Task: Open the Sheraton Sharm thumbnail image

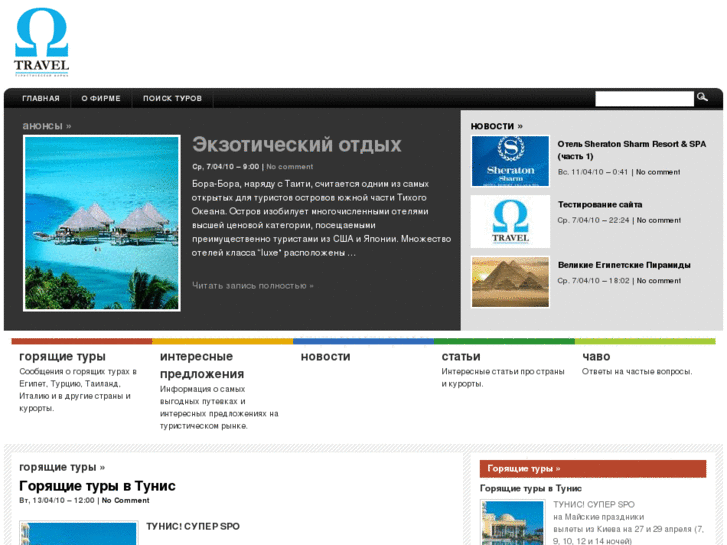Action: [x=510, y=161]
